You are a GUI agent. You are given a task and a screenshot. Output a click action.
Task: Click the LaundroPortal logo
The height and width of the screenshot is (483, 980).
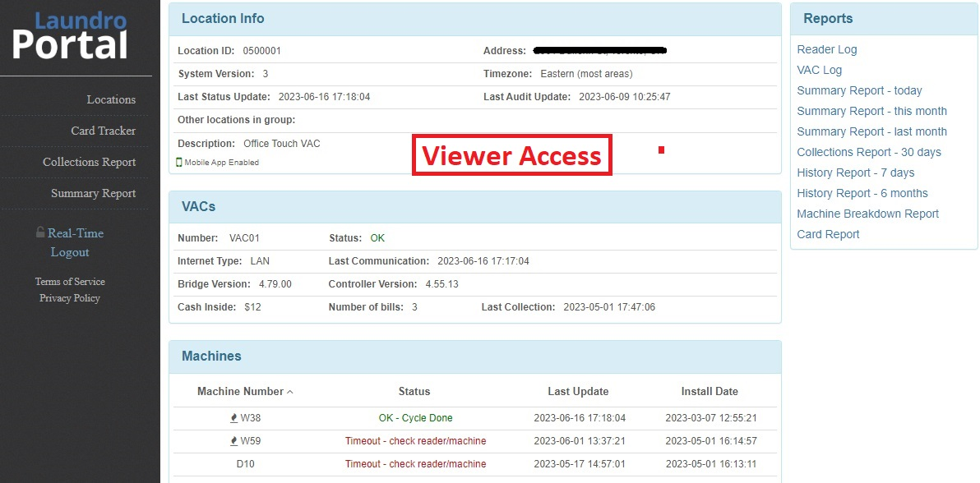[x=70, y=35]
